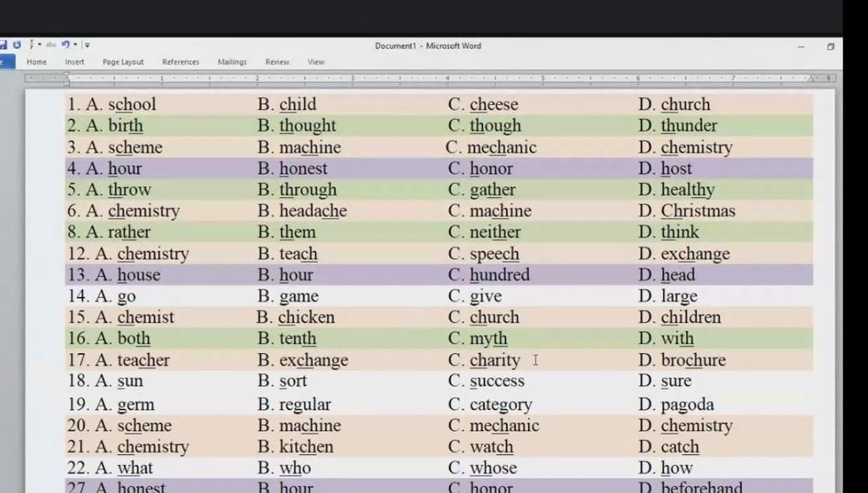Viewport: 868px width, 493px height.
Task: Restore down the Word window
Action: click(x=831, y=47)
